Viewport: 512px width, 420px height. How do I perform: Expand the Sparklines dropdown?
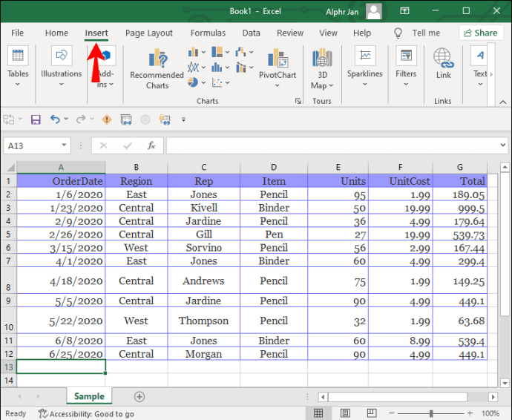(364, 83)
